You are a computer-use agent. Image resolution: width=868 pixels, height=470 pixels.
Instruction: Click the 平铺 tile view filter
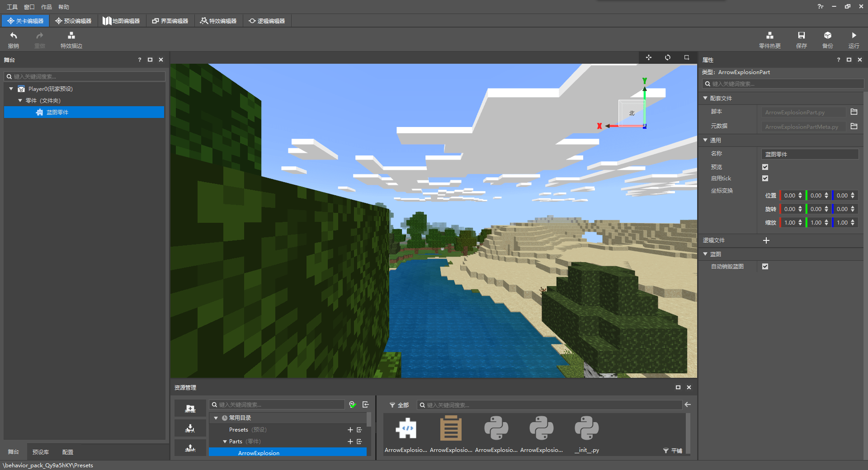coord(673,451)
